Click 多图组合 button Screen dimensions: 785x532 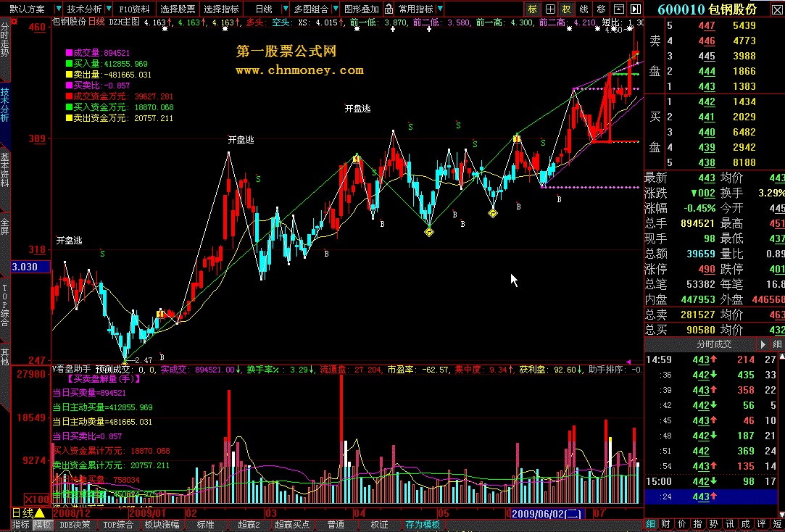(x=311, y=9)
